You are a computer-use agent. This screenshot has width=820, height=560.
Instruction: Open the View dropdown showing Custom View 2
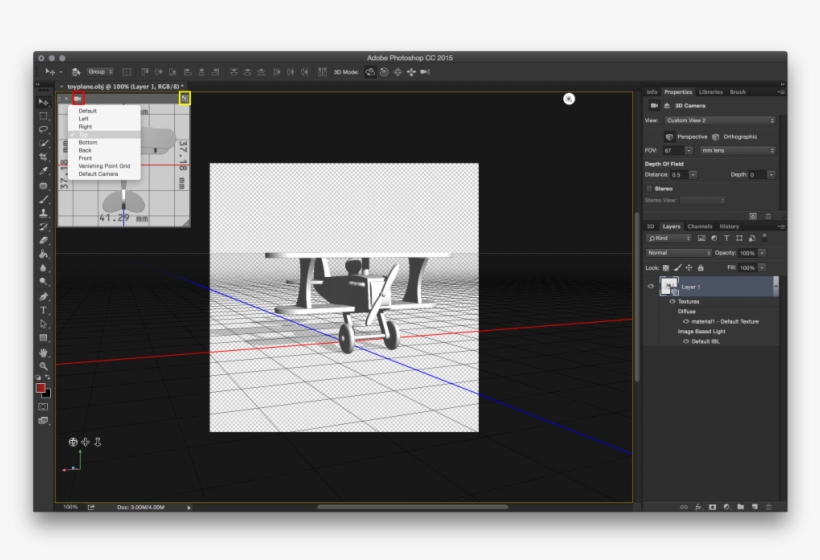(x=720, y=120)
